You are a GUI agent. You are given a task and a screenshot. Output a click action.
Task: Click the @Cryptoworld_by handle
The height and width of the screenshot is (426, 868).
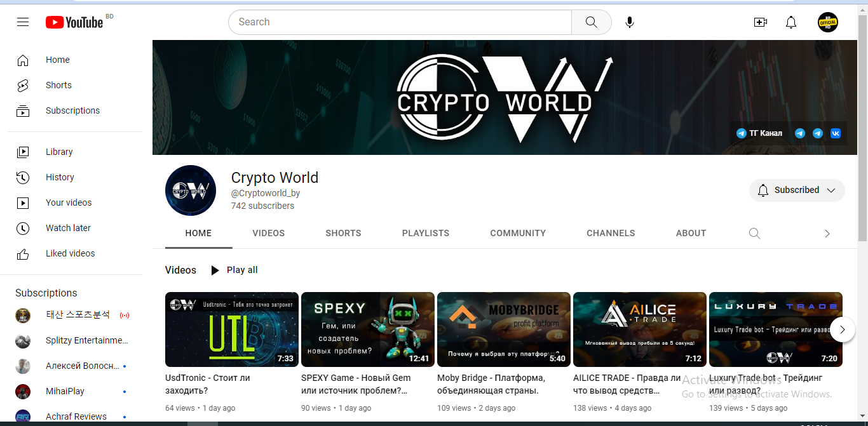pyautogui.click(x=265, y=193)
